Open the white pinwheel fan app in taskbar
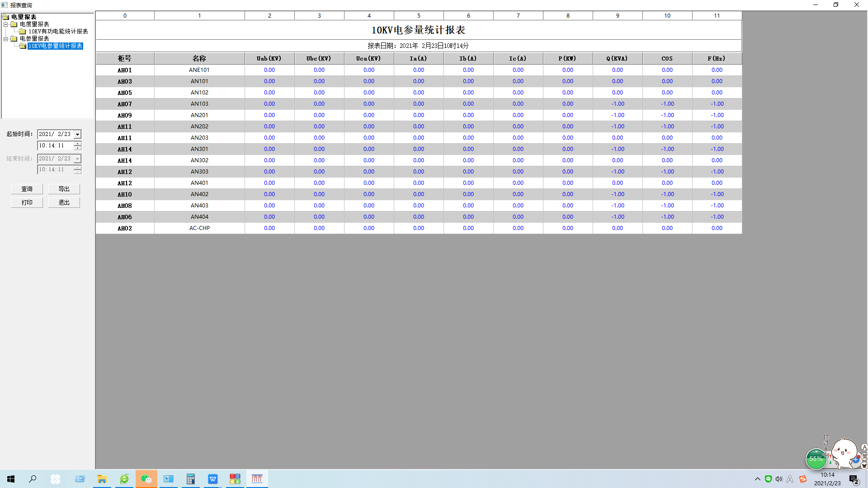868x488 pixels. coord(55,479)
